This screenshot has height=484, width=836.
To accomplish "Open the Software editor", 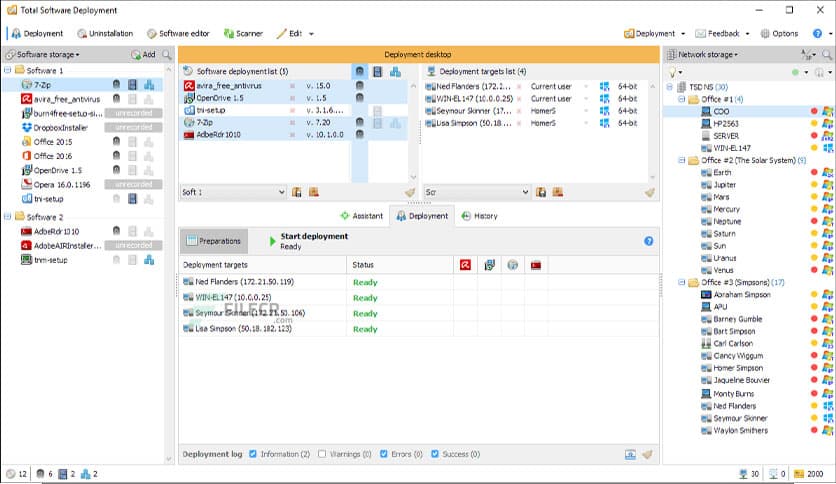I will coord(178,34).
